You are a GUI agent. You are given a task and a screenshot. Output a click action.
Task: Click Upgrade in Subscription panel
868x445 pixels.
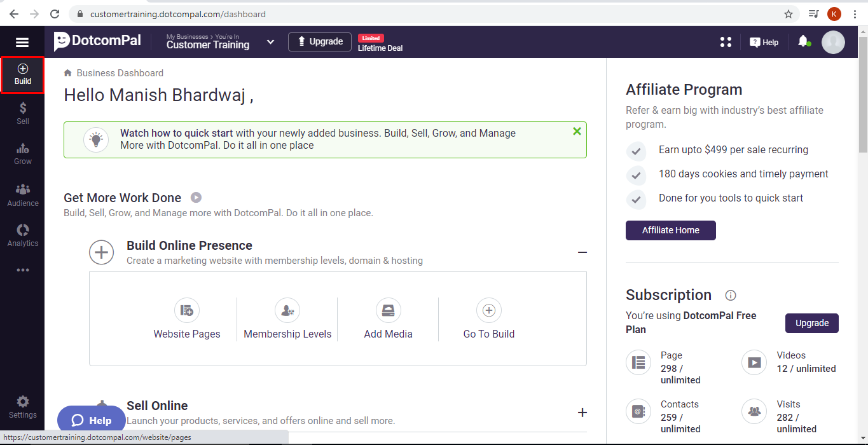coord(812,323)
